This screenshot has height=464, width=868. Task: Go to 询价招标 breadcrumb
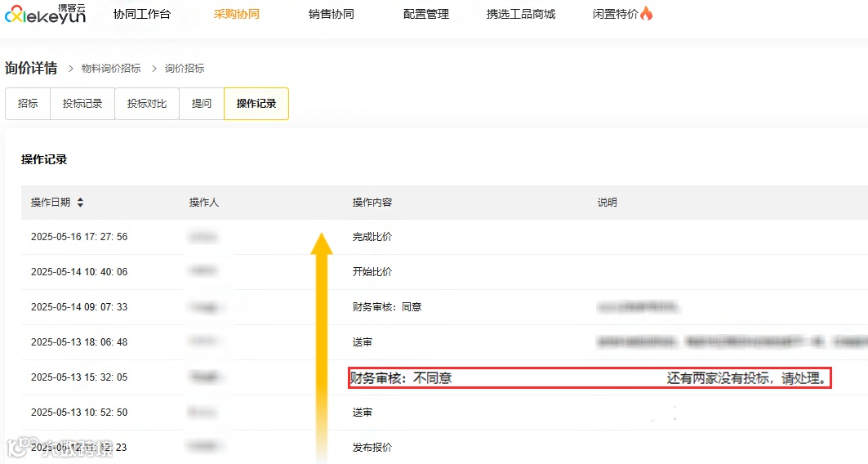point(185,68)
